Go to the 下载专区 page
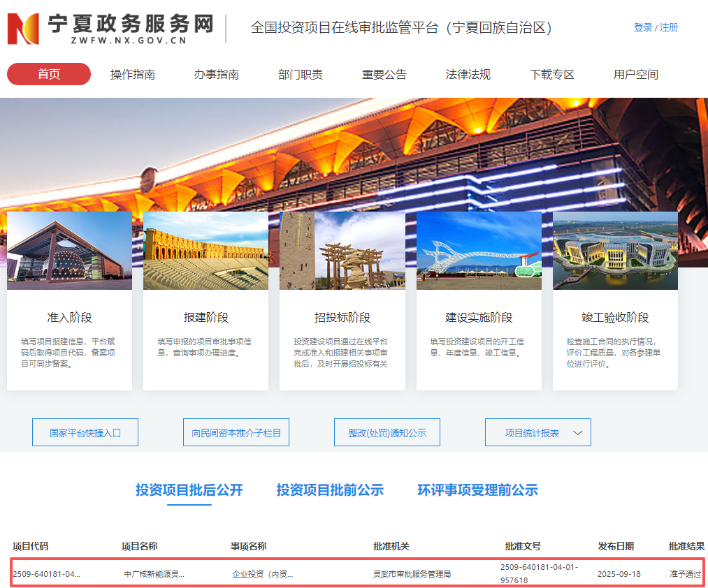The width and height of the screenshot is (708, 588). [552, 75]
